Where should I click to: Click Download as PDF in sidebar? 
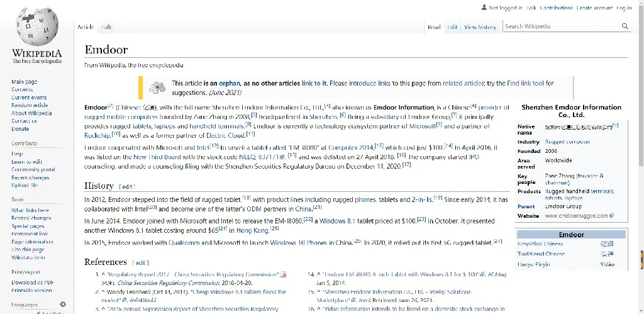pyautogui.click(x=32, y=283)
